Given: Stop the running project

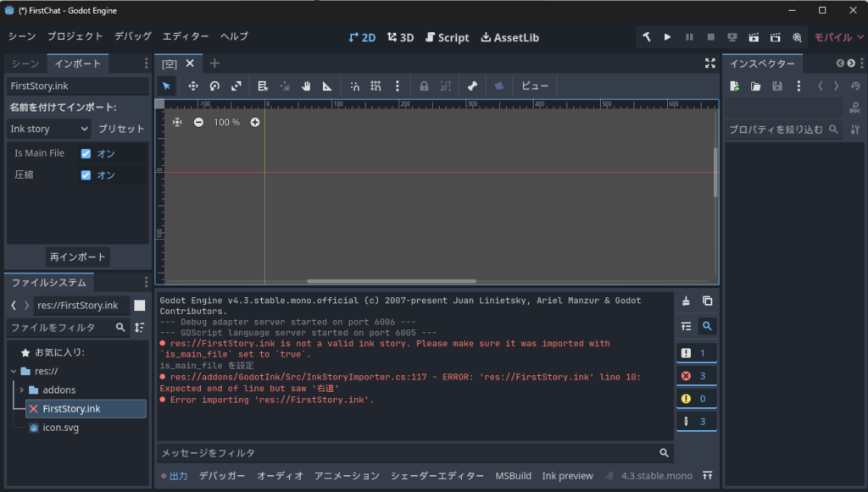Looking at the screenshot, I should (711, 37).
